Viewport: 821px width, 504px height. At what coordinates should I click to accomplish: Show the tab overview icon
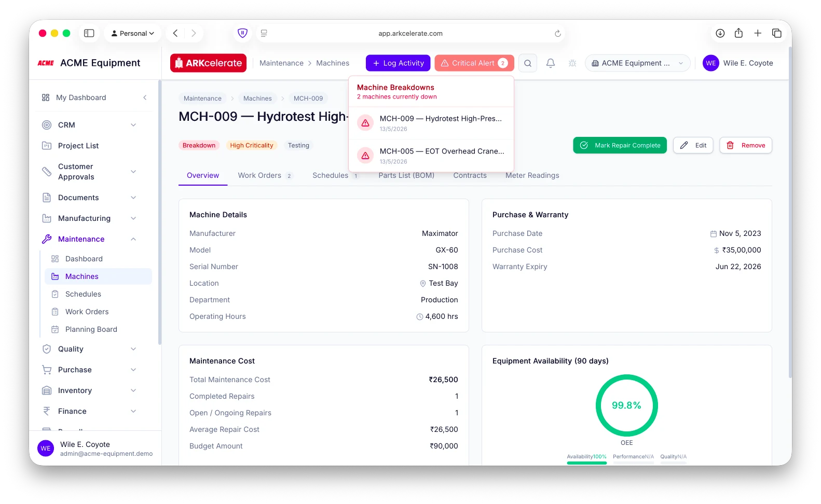(x=777, y=33)
